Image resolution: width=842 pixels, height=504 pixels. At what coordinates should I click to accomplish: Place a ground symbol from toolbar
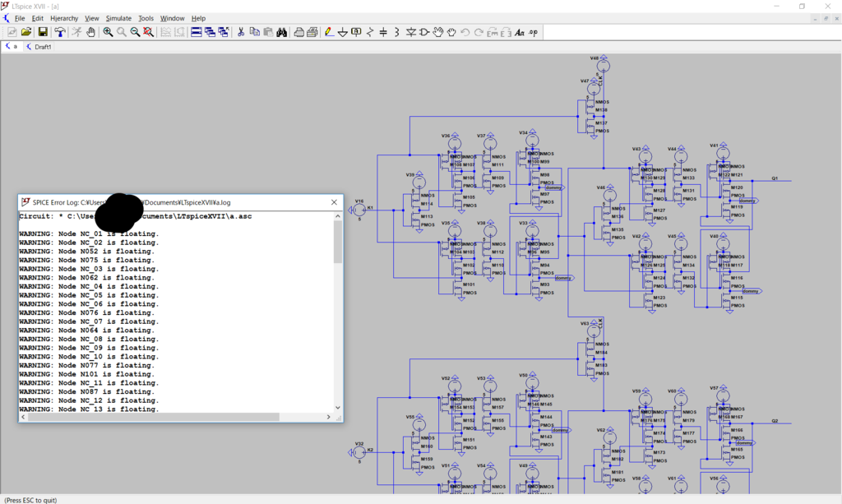[x=343, y=32]
